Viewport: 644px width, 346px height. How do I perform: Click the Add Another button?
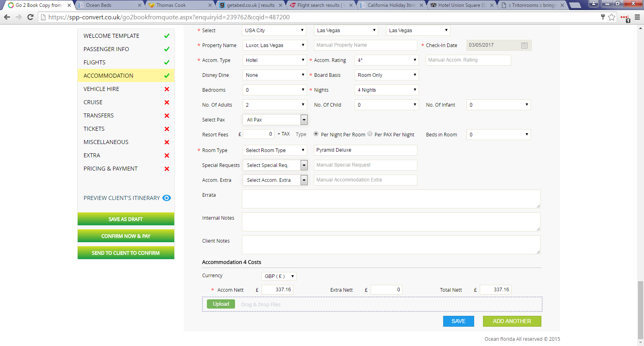(x=512, y=321)
